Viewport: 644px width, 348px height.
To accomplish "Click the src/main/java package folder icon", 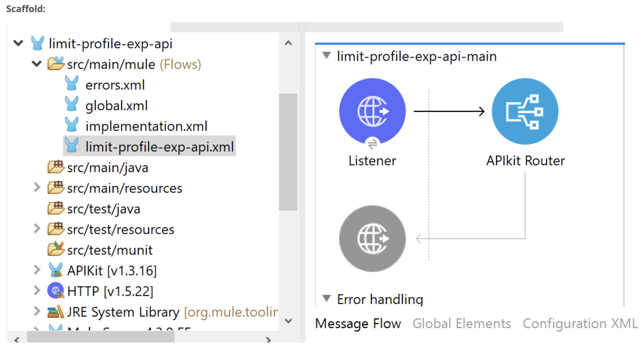I will (x=56, y=167).
